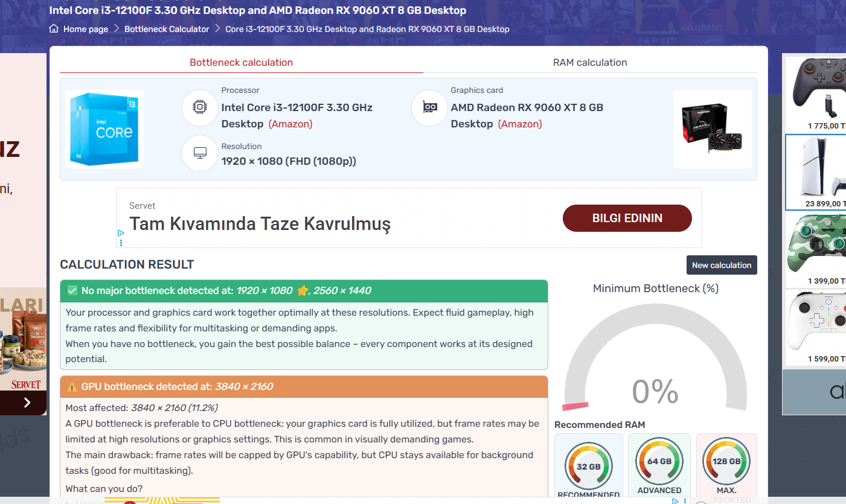This screenshot has height=504, width=846.
Task: Click the graphics card icon
Action: pyautogui.click(x=429, y=108)
